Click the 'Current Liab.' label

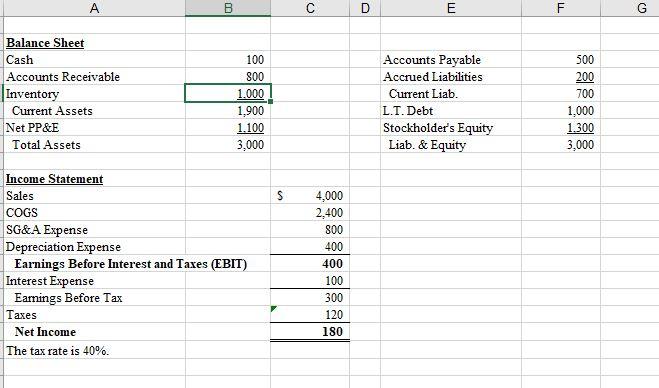click(423, 94)
